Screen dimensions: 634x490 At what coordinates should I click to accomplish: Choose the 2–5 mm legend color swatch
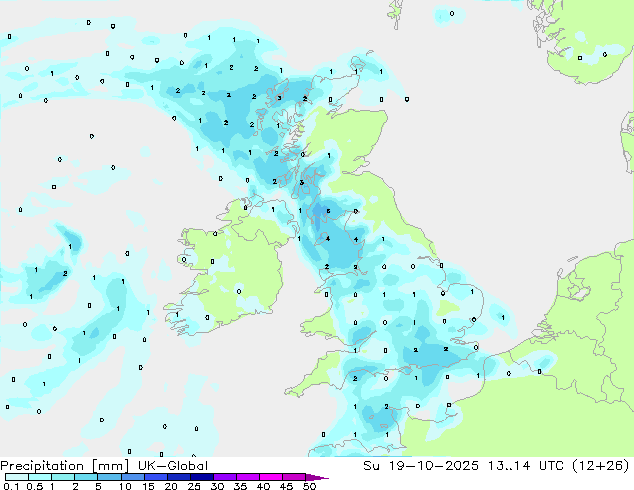click(x=86, y=477)
